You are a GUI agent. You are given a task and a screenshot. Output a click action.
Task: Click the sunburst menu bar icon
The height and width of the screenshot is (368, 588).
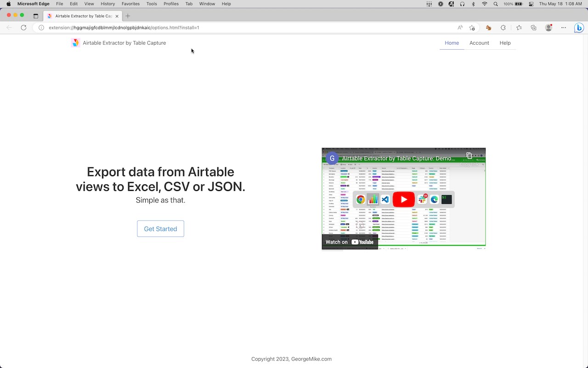(441, 4)
